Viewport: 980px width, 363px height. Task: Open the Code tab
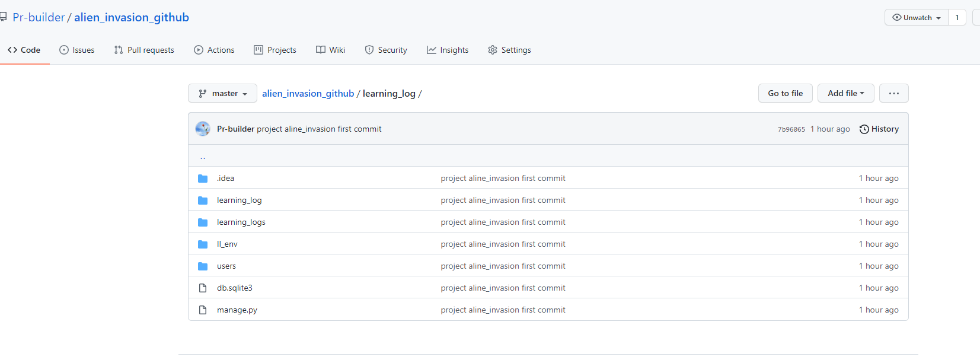[x=24, y=50]
